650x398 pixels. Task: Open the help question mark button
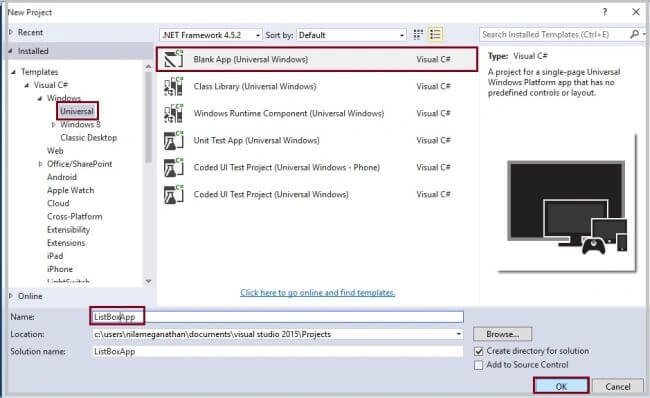(x=605, y=12)
